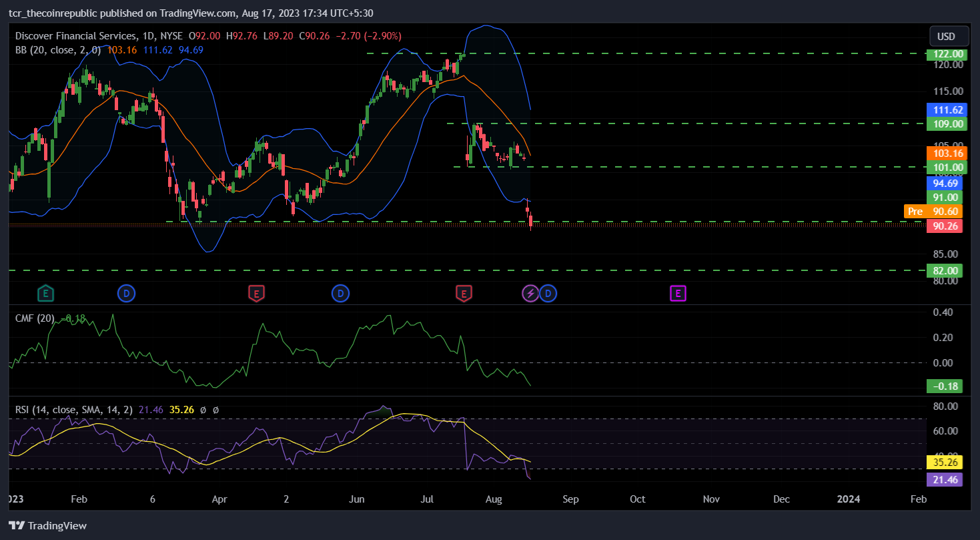Click the purple lightning event marker
The width and height of the screenshot is (980, 540).
pyautogui.click(x=530, y=292)
